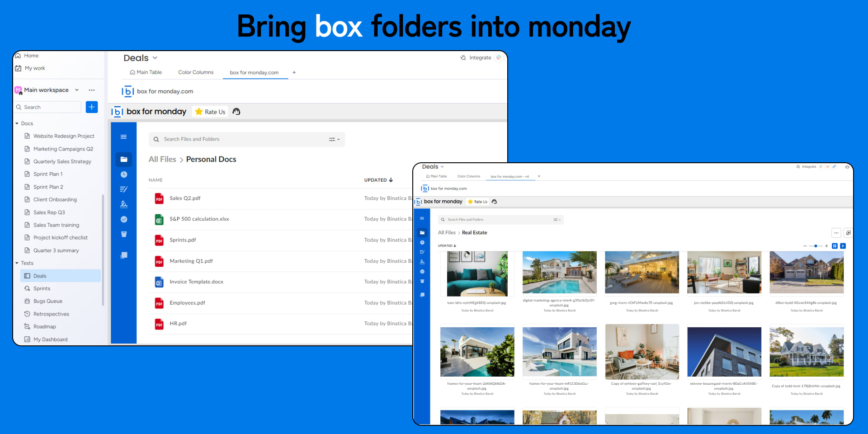Click Rate Us button in Personal Docs window
The width and height of the screenshot is (868, 434).
coord(210,112)
